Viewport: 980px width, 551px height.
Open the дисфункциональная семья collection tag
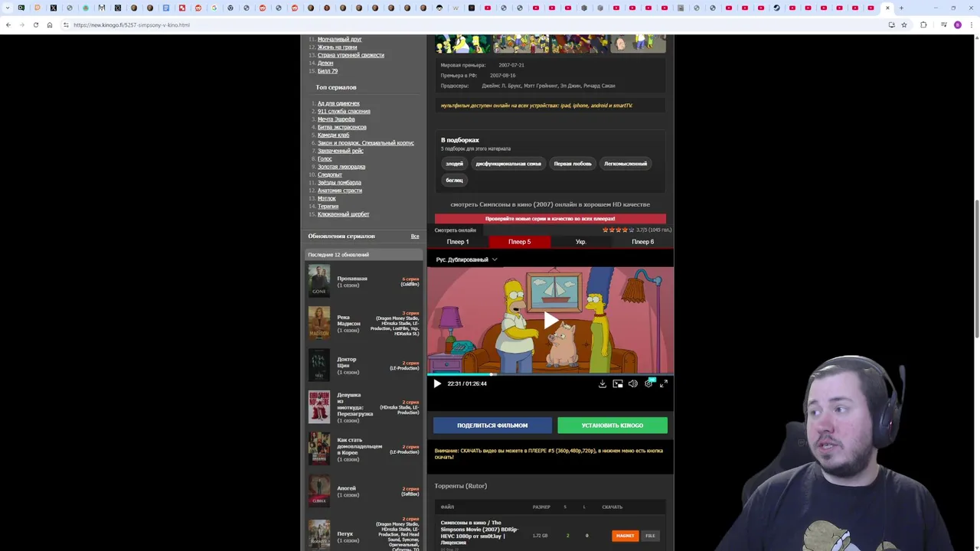pos(508,164)
